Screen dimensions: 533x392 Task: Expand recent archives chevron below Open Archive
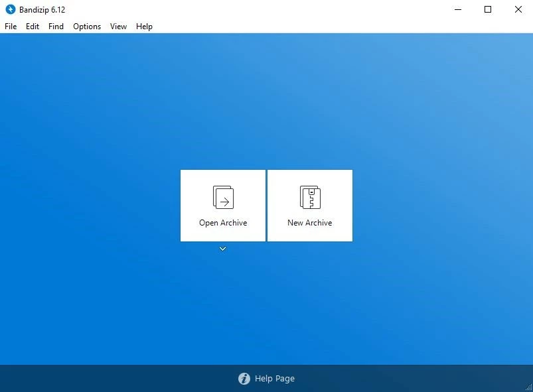222,249
